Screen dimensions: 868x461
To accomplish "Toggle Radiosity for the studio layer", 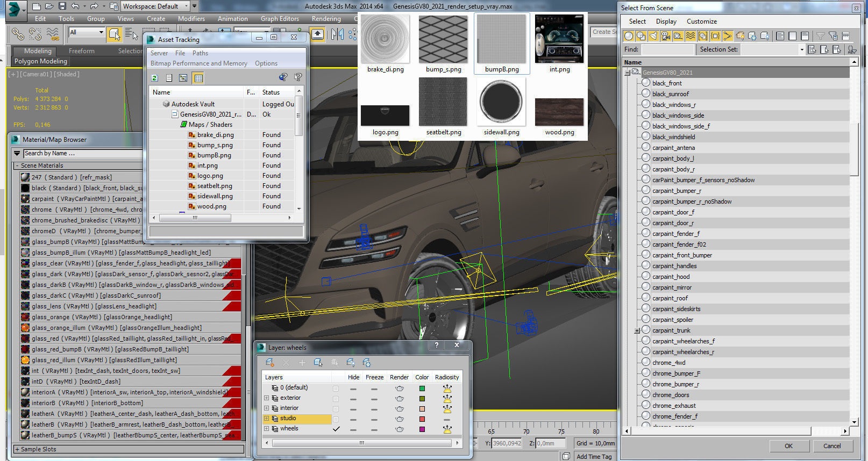I will coord(447,419).
